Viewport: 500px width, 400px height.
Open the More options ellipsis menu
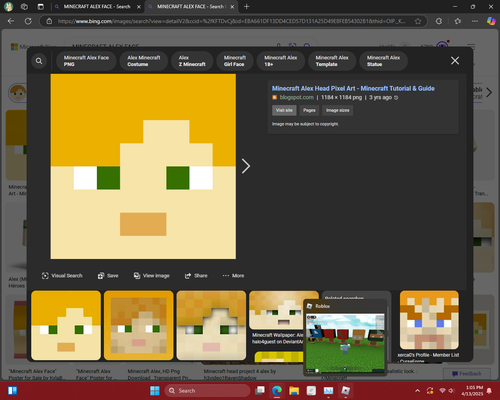233,276
